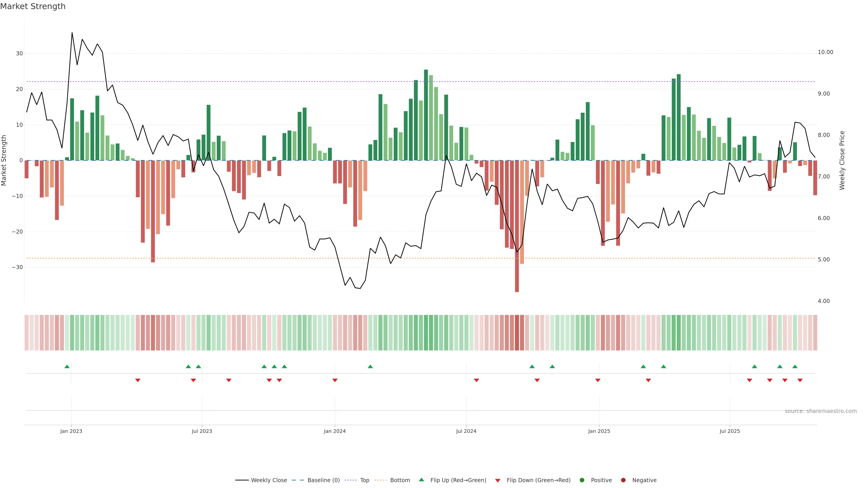Click the tallest green bar above 20
The width and height of the screenshot is (868, 488).
click(x=426, y=115)
